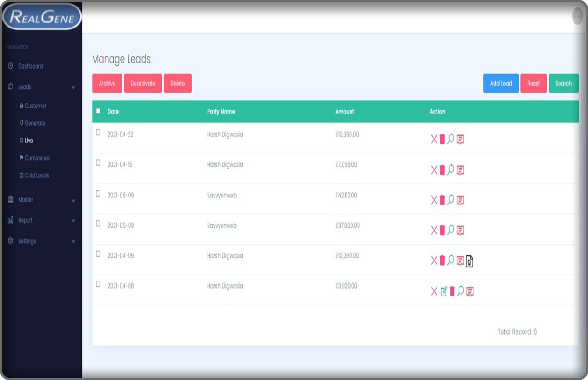Open the notes icon in the ₹37,800.00 row
The width and height of the screenshot is (588, 380).
pyautogui.click(x=460, y=230)
